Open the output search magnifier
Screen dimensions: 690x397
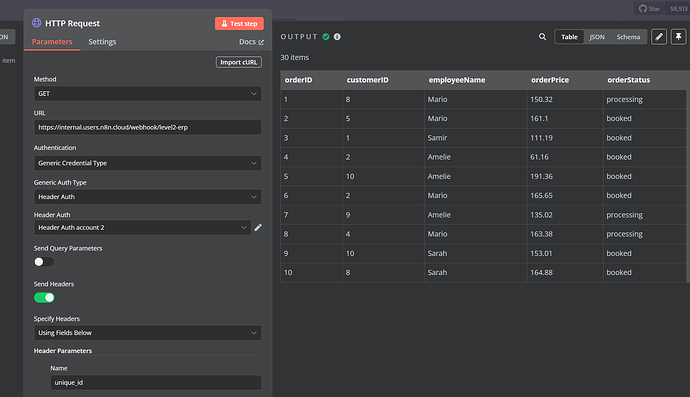point(543,37)
